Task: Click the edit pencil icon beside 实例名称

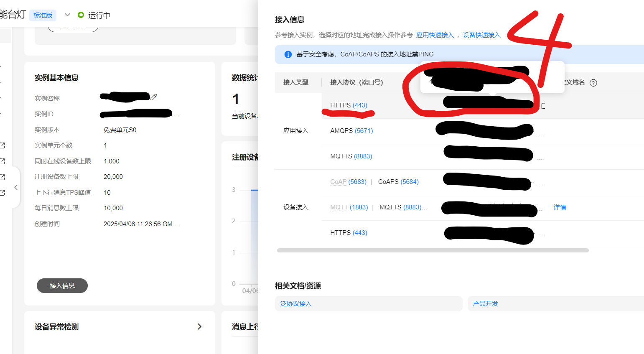Action: pos(153,97)
